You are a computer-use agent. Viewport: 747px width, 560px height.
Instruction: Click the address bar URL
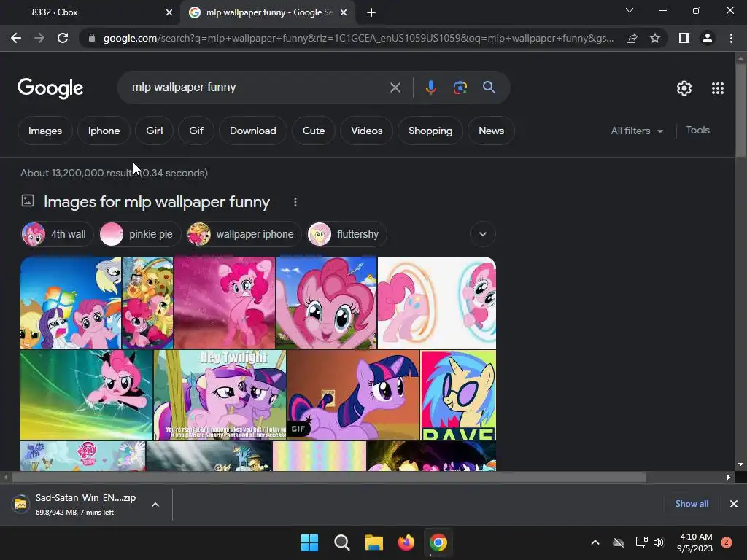(358, 38)
